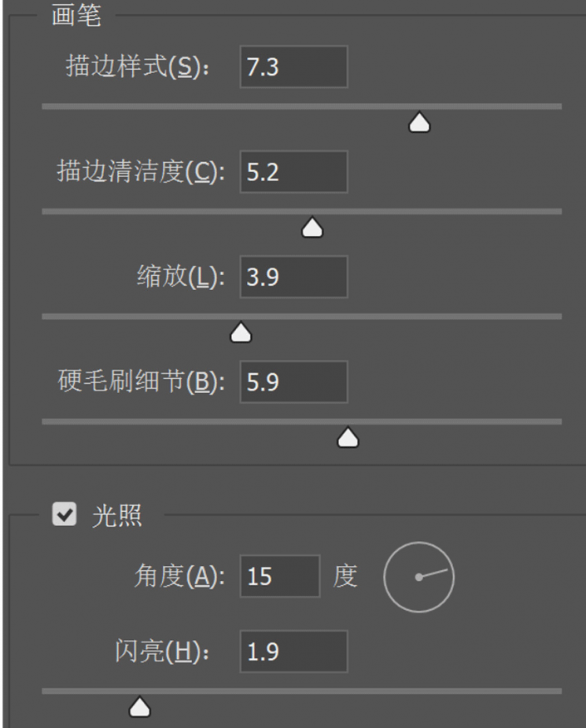586x728 pixels.
Task: Disable the 光照 checkbox
Action: click(x=62, y=515)
